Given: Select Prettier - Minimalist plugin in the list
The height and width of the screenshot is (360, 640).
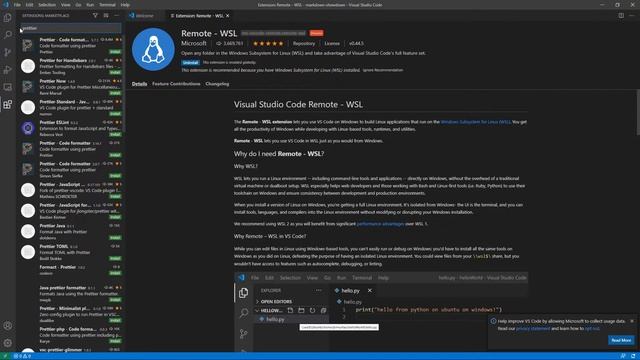Looking at the screenshot, I should 70,314.
